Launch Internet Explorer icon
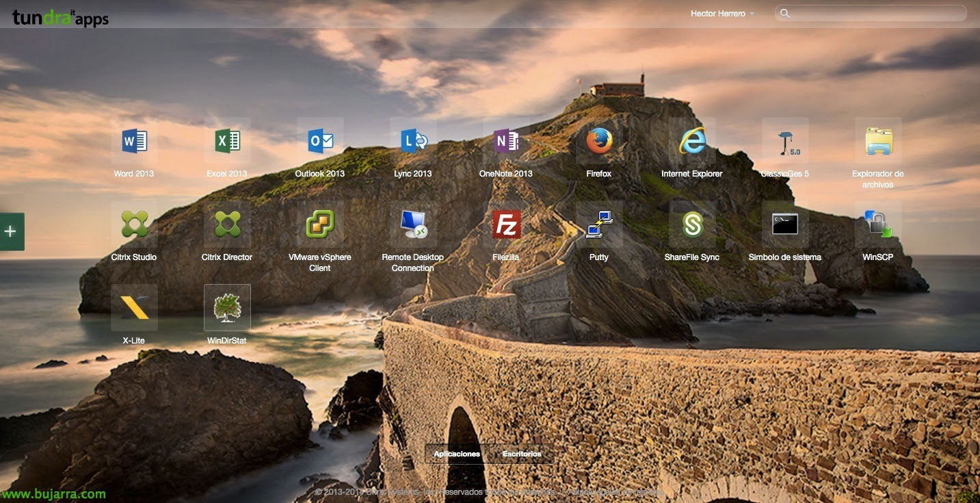Image resolution: width=980 pixels, height=503 pixels. [x=692, y=141]
